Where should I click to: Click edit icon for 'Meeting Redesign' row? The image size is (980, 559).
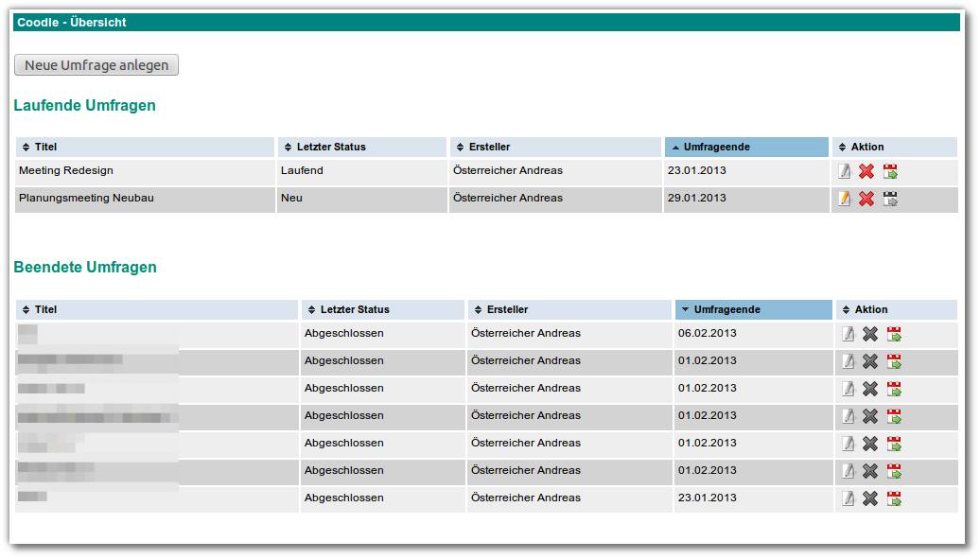(x=845, y=171)
